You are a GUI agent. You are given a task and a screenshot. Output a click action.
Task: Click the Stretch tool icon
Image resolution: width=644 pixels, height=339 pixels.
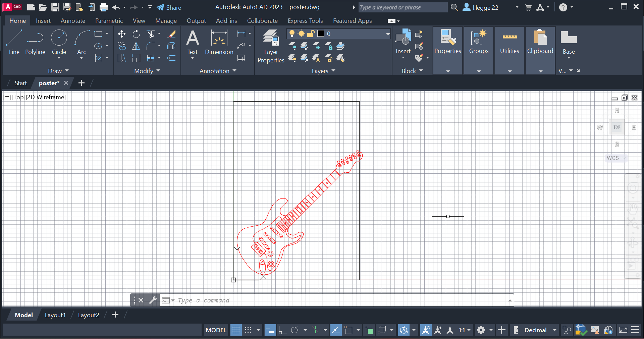[x=122, y=58]
